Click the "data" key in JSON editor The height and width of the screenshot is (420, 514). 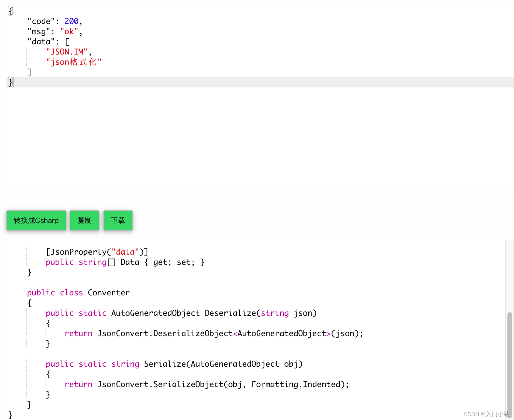click(41, 42)
